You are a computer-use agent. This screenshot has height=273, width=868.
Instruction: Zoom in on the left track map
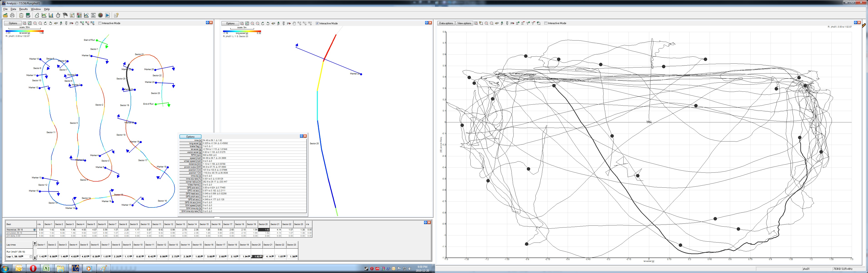35,23
